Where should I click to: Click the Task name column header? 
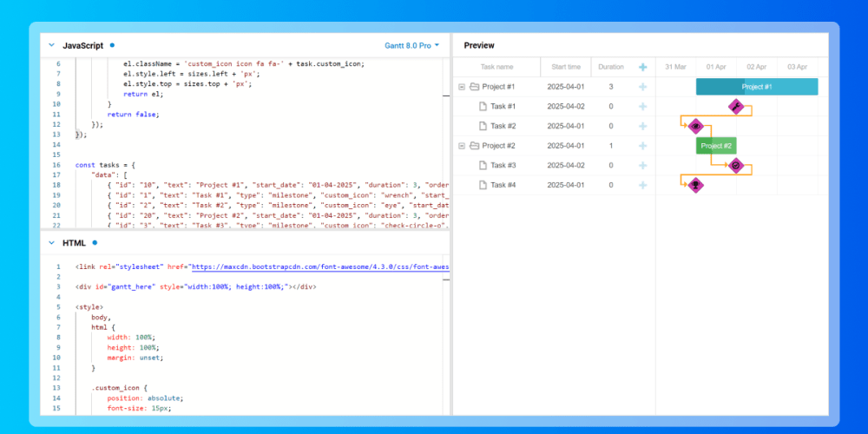[x=496, y=67]
